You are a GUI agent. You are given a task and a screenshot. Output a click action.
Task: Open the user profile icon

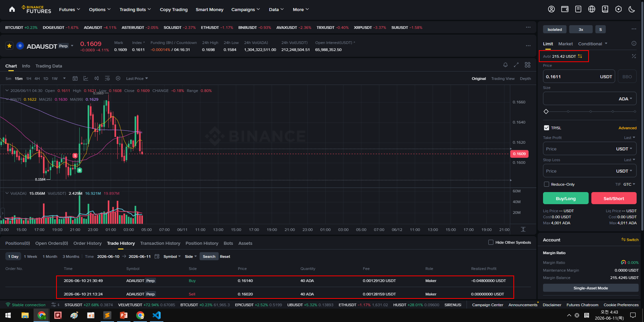pyautogui.click(x=551, y=9)
